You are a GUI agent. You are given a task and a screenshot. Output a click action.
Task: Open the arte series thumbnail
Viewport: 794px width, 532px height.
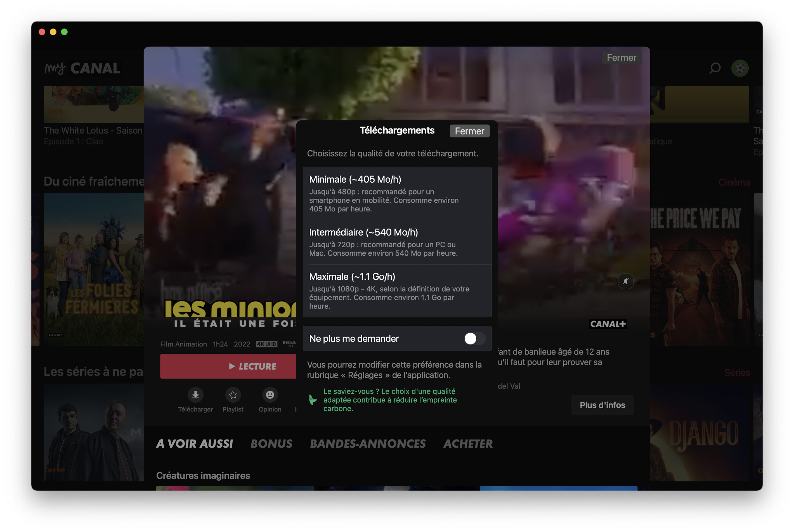[x=94, y=432]
